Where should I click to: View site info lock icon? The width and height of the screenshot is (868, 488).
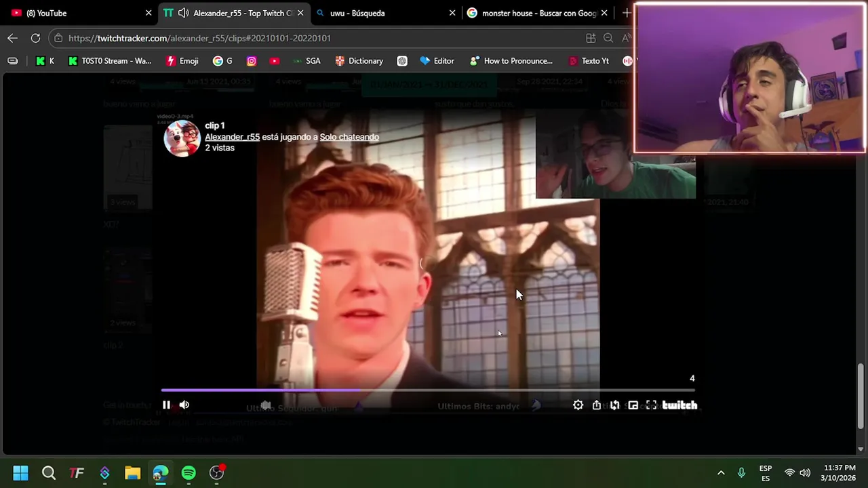point(58,39)
